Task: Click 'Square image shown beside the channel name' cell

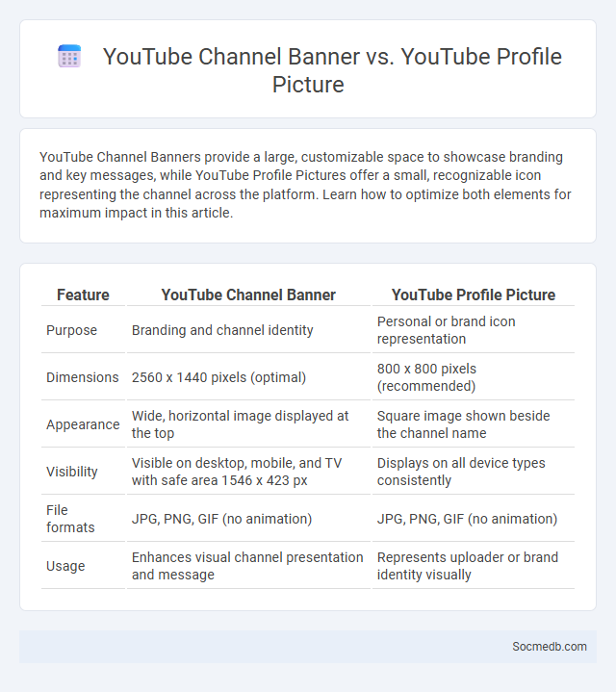Action: (473, 424)
